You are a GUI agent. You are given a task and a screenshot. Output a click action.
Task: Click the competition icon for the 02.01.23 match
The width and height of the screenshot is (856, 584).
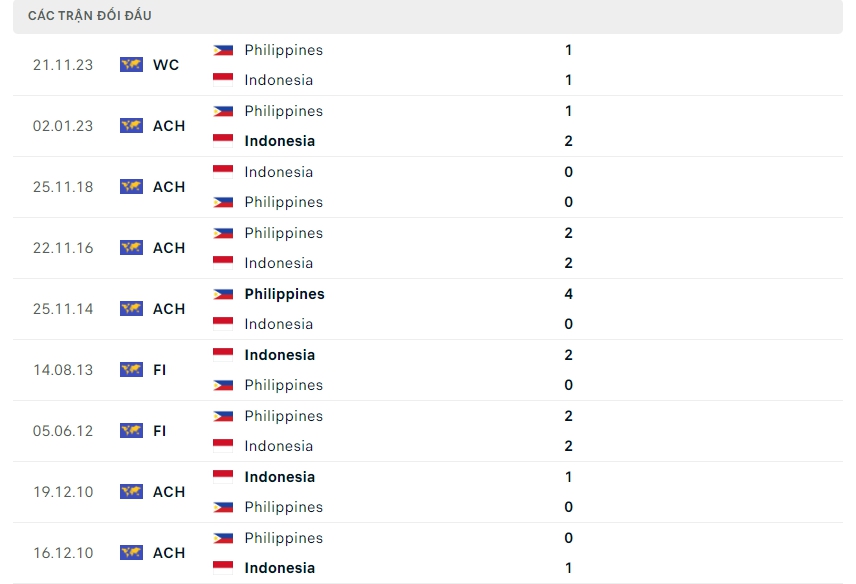click(x=131, y=126)
